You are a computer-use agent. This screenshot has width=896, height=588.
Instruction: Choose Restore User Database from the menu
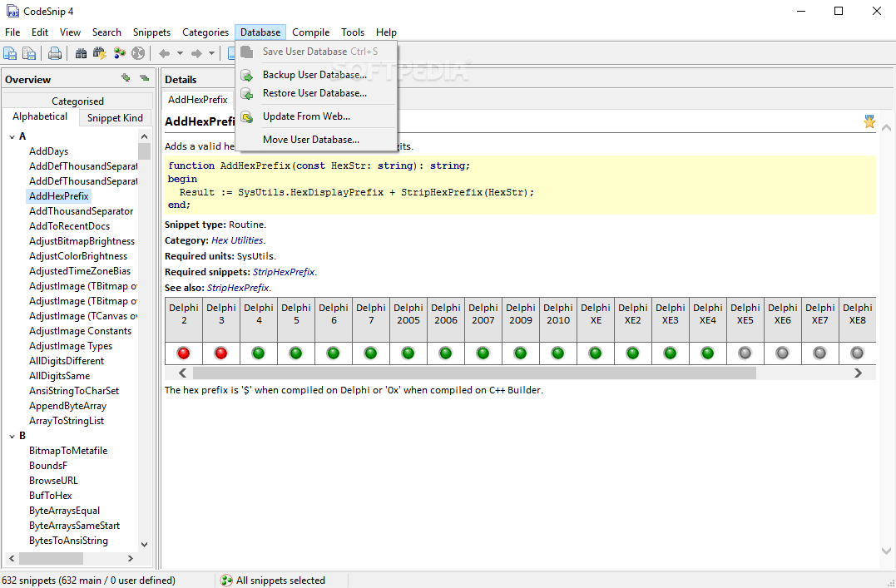(317, 93)
